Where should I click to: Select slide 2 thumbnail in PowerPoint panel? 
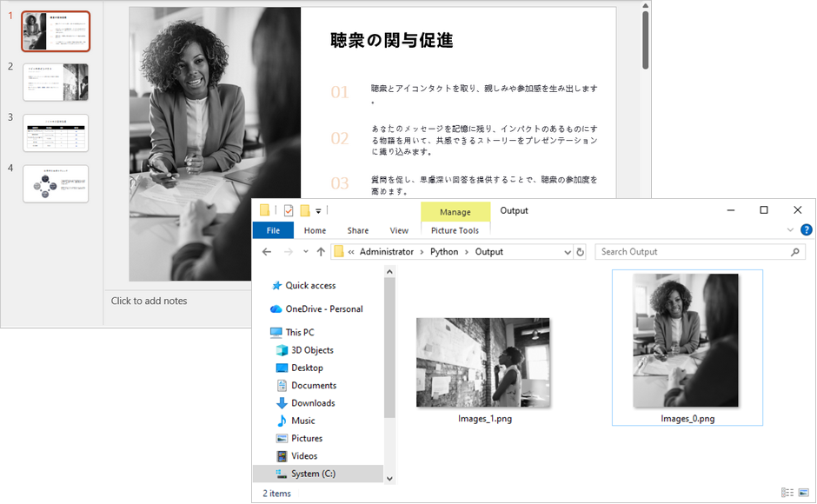[56, 82]
